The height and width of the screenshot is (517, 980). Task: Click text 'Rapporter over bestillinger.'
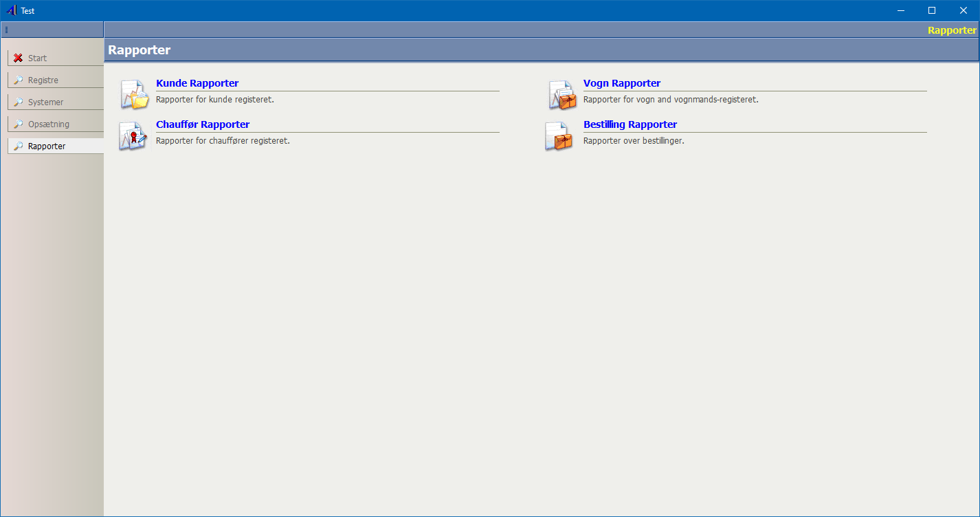(634, 141)
